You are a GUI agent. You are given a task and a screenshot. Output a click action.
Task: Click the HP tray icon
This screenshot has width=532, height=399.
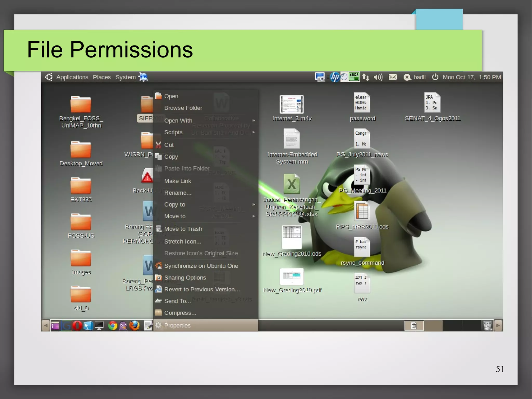tap(335, 77)
